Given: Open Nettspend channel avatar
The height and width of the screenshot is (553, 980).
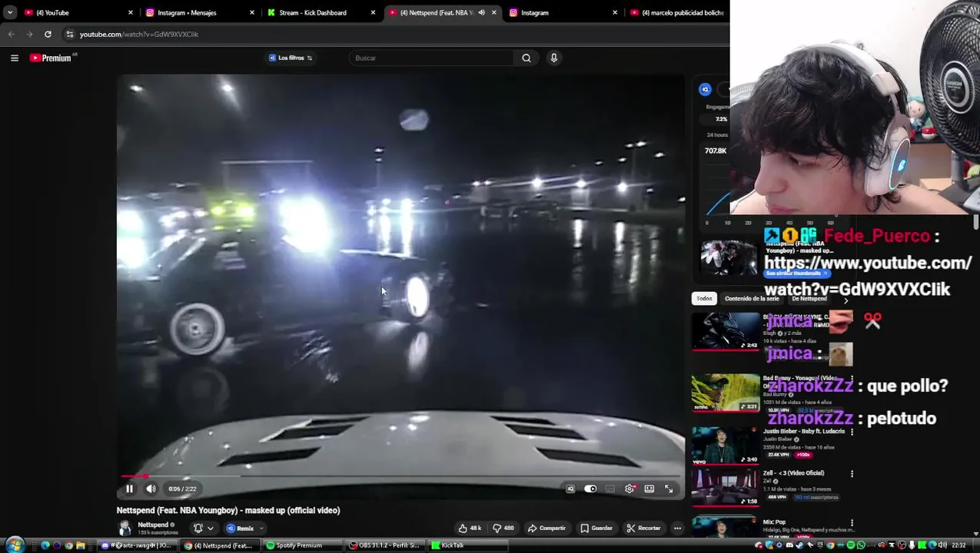Looking at the screenshot, I should (x=125, y=528).
